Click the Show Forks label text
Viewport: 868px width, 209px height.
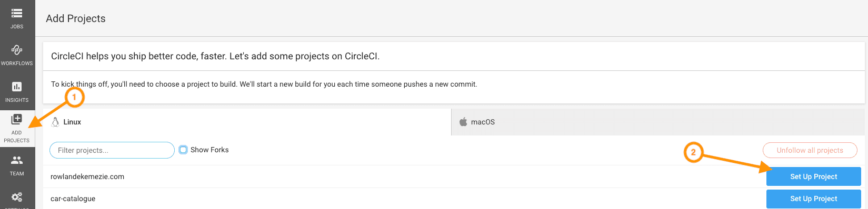pos(209,150)
